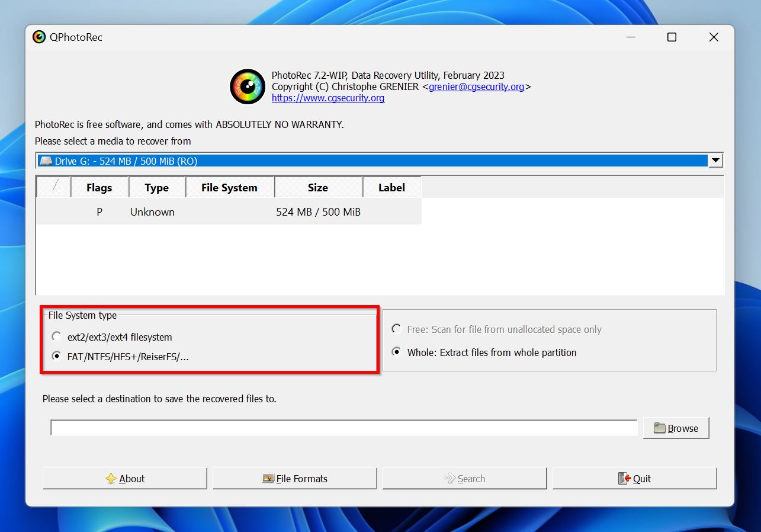Follow the cgsecurity.org hyperlink
The width and height of the screenshot is (761, 532).
(328, 98)
